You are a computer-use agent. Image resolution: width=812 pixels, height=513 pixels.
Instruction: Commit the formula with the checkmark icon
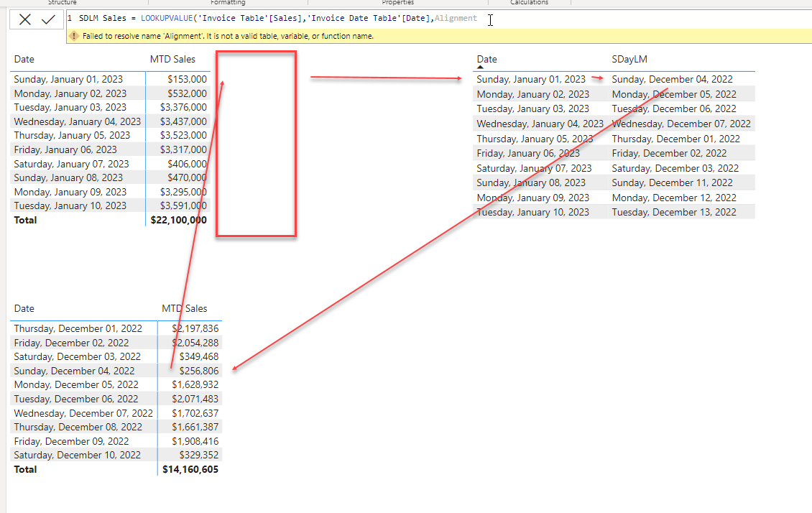coord(48,19)
